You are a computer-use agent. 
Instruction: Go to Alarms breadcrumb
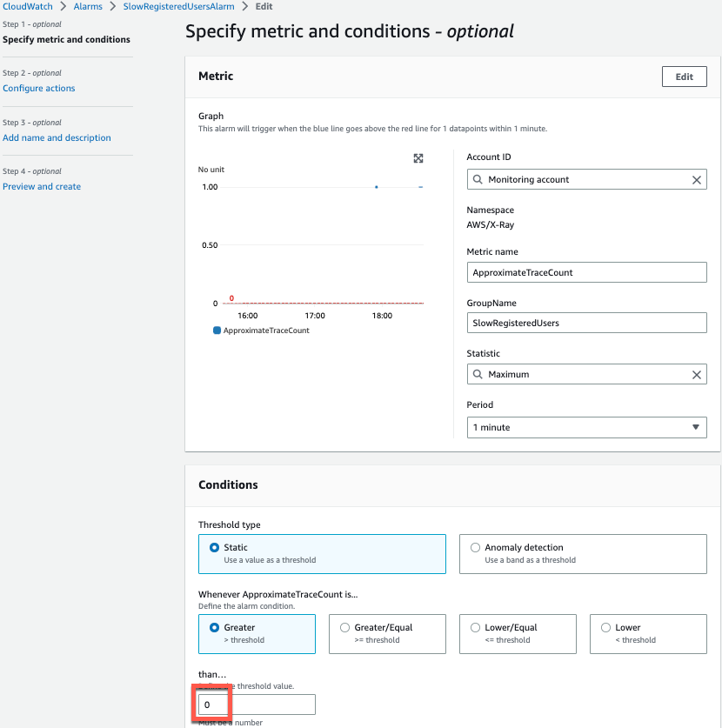click(x=88, y=6)
